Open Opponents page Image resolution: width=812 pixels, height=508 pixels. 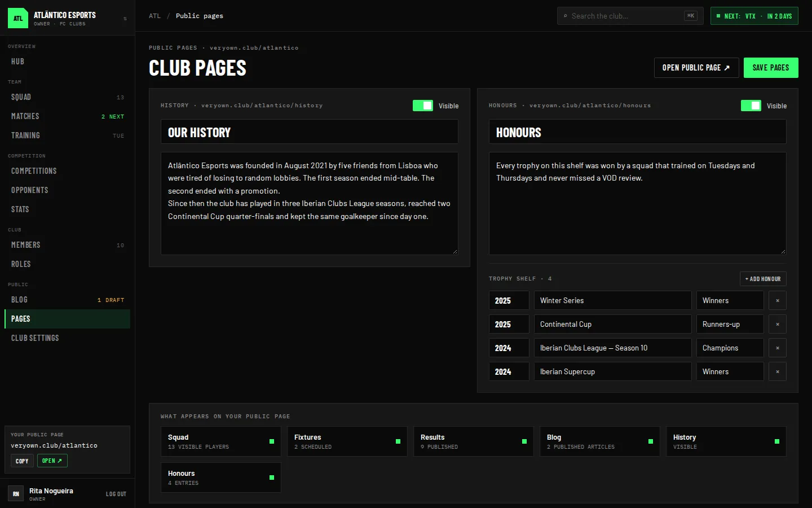coord(67,190)
